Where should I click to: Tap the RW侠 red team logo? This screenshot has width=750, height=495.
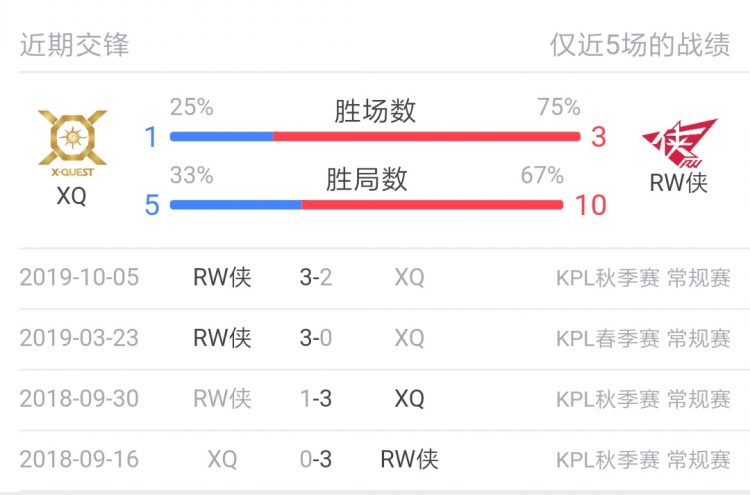tap(679, 143)
